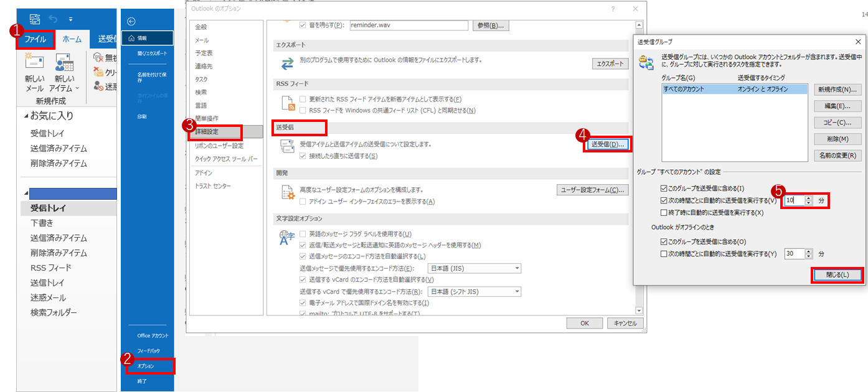Click the 参照(B)... browse button
Screen dimensions: 868x392
pos(491,26)
